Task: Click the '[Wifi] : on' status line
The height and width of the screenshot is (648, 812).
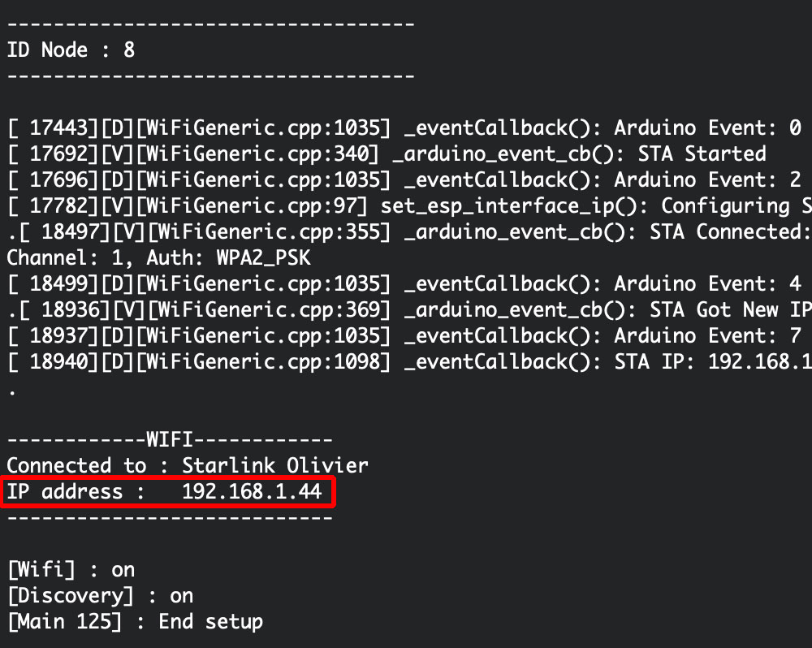Action: [71, 570]
